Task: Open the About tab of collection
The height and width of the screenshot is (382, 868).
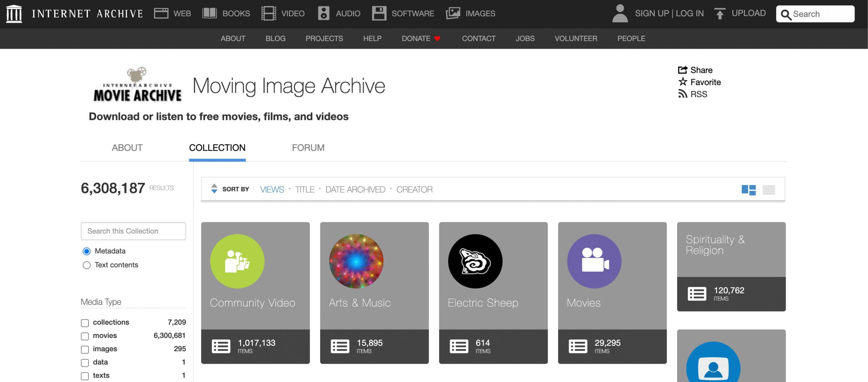Action: click(127, 148)
